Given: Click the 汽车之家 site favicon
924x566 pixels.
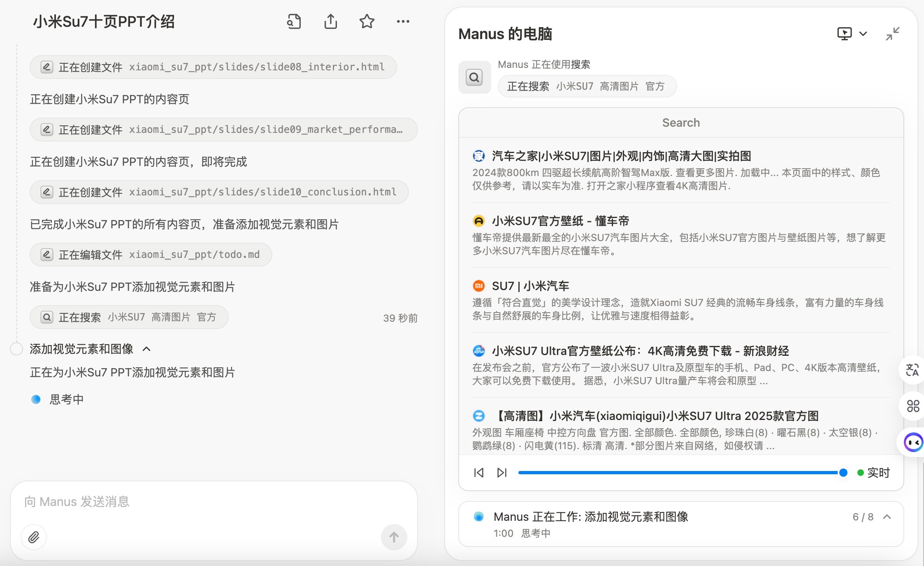Looking at the screenshot, I should 478,156.
